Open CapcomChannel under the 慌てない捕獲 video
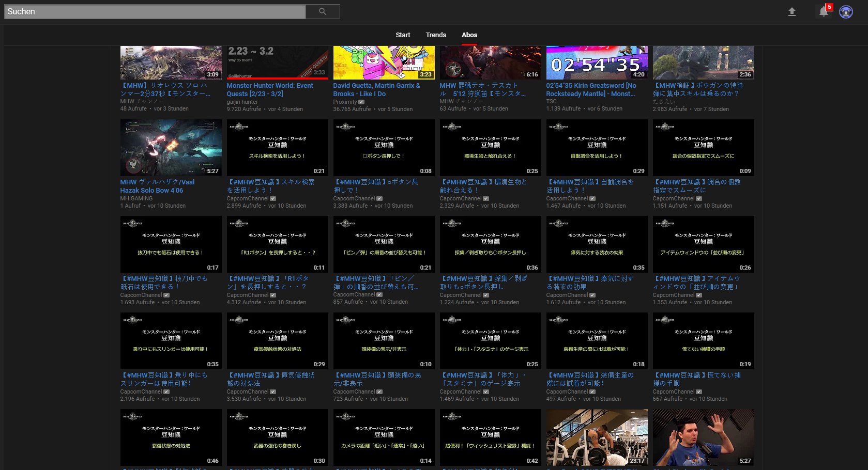This screenshot has height=470, width=868. [x=674, y=391]
